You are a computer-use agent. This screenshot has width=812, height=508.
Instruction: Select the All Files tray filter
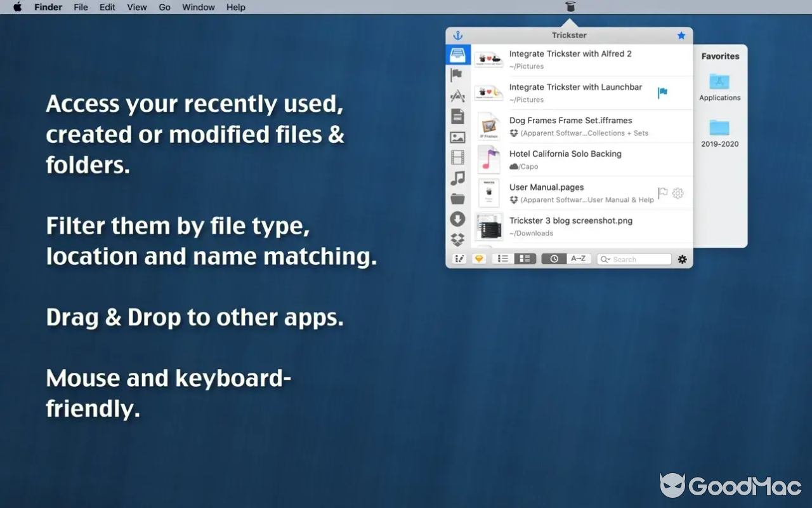pos(458,55)
